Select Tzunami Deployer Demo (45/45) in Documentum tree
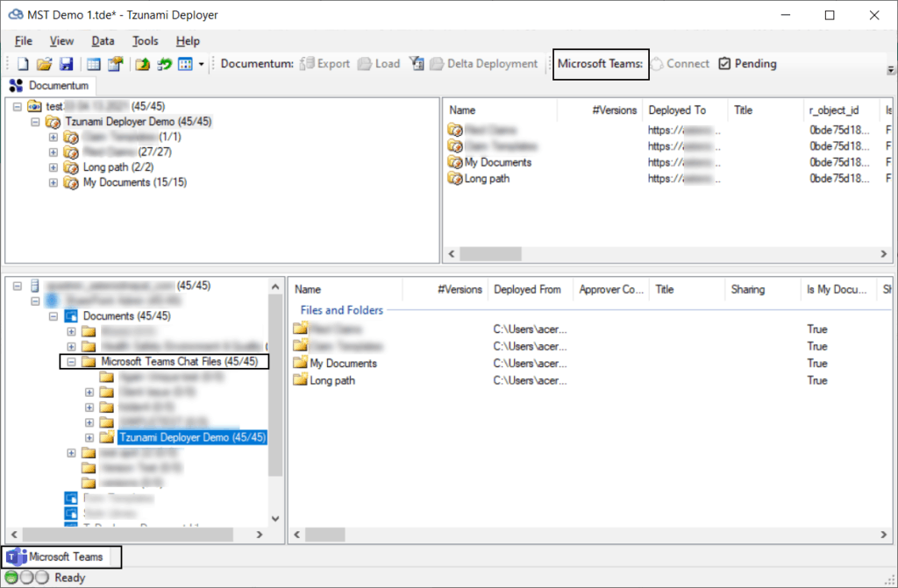Image resolution: width=898 pixels, height=588 pixels. tap(138, 122)
